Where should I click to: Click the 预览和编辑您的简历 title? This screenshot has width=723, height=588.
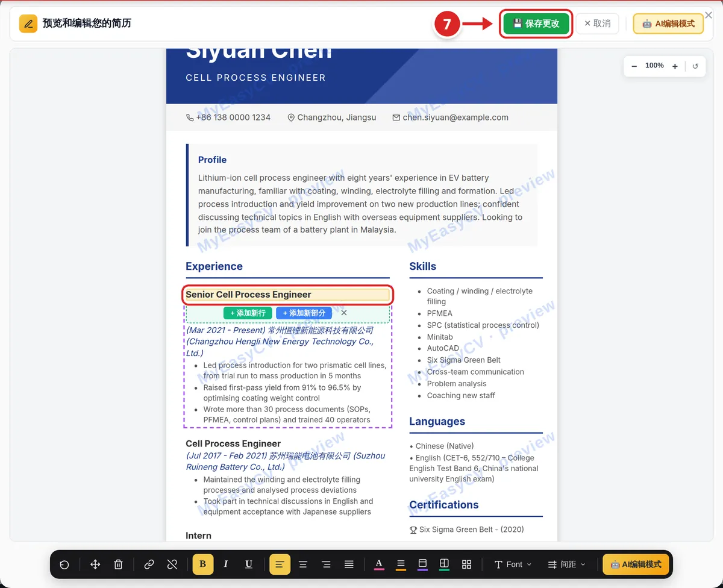(x=87, y=23)
